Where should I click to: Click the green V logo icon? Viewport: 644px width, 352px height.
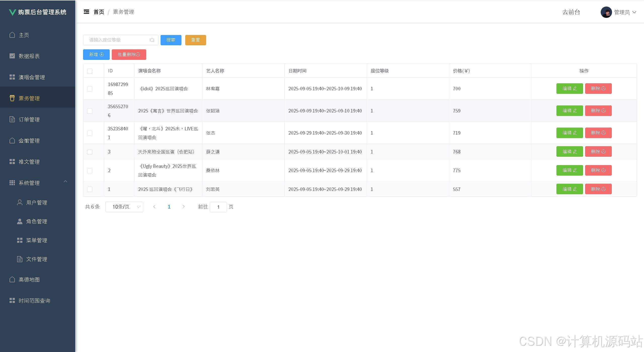tap(12, 12)
